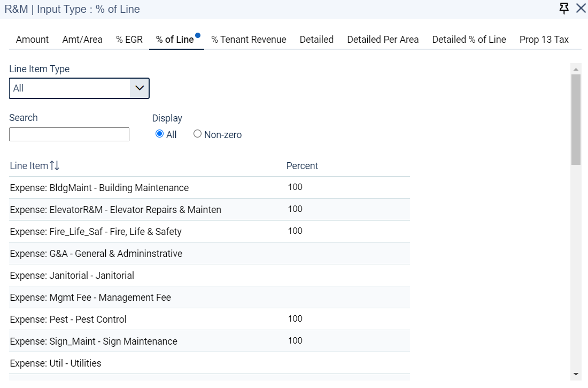Select the Non-zero display radio button
This screenshot has width=588, height=388.
[197, 134]
